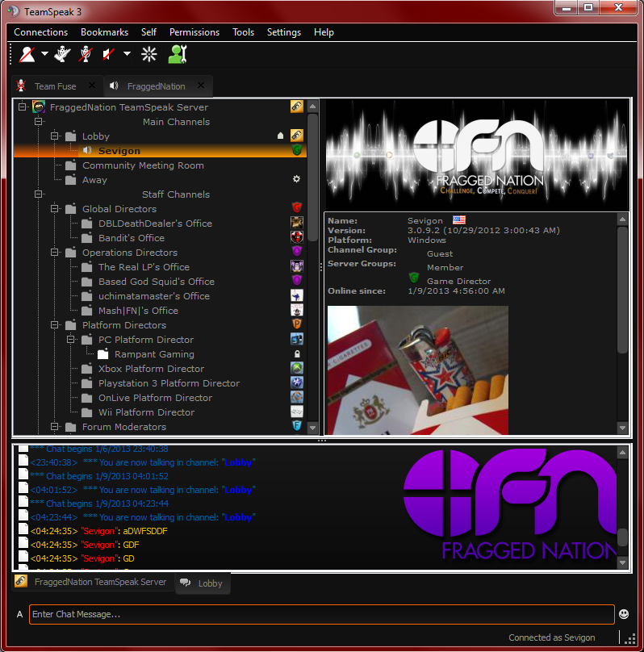Collapse Platform Directors channel
Screen dimensions: 644x652
[54, 325]
